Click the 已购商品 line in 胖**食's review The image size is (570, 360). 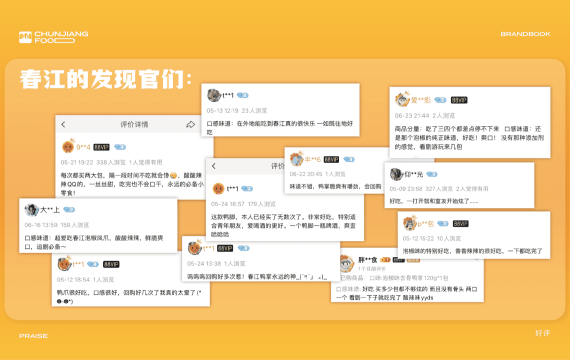[394, 278]
